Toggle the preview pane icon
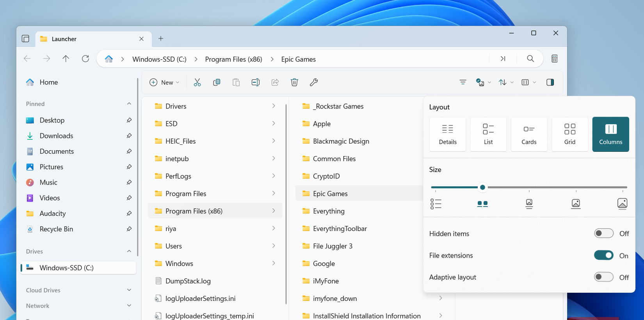The width and height of the screenshot is (644, 320). tap(550, 82)
